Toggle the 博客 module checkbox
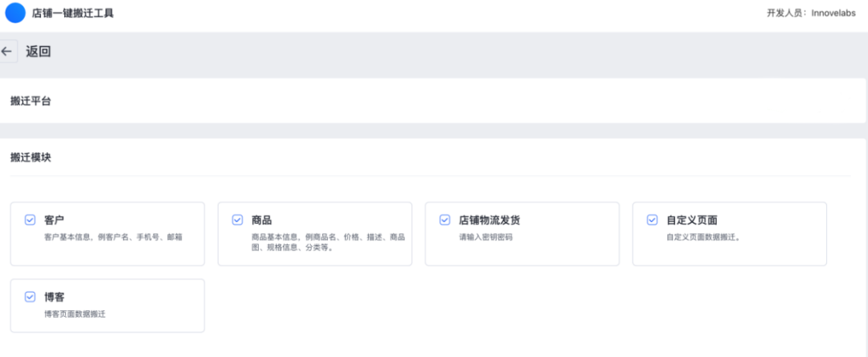This screenshot has width=868, height=357. click(30, 297)
